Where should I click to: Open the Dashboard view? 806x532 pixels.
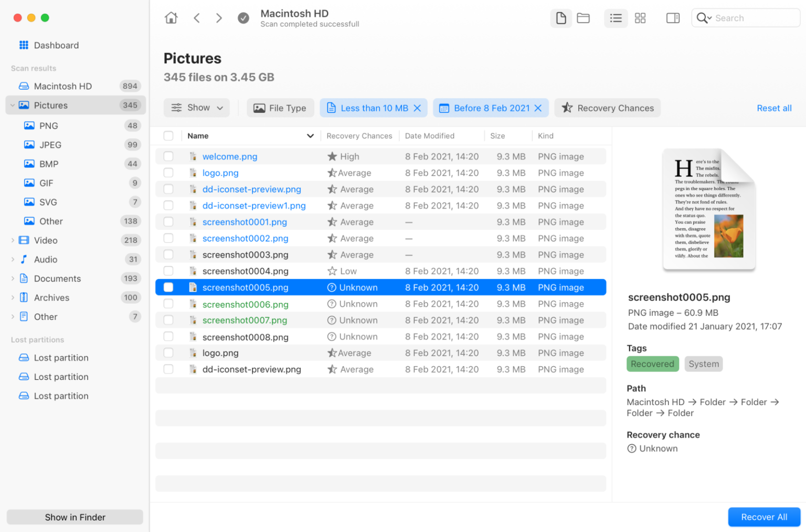[56, 45]
